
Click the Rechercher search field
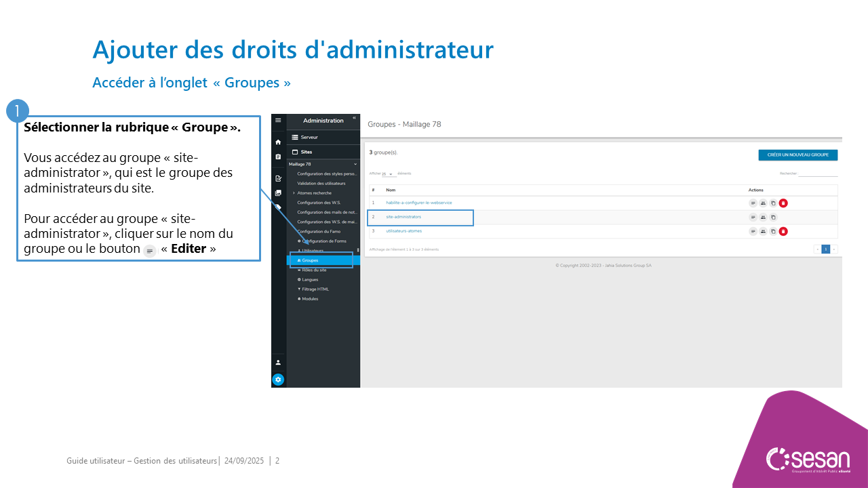tap(818, 174)
